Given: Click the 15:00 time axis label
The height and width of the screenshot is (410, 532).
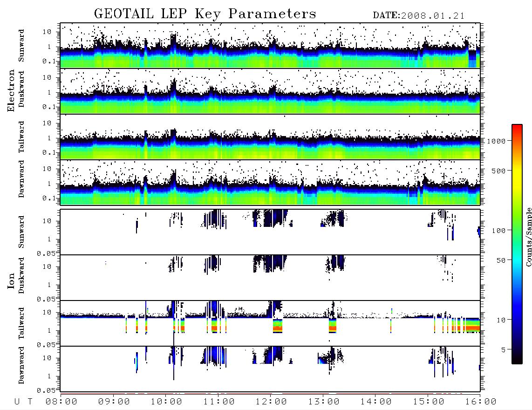Looking at the screenshot, I should (429, 402).
